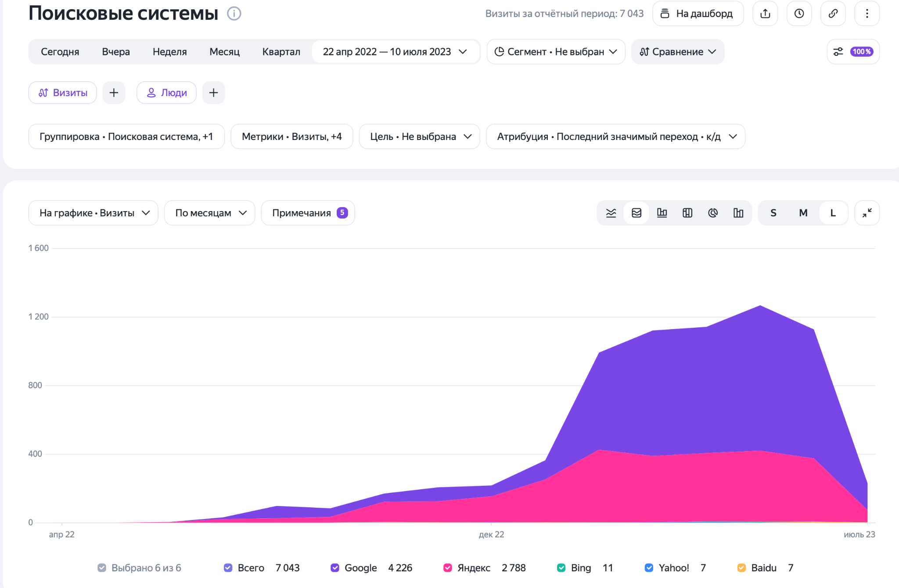
Task: Select the Сегодня period tab
Action: [x=60, y=52]
